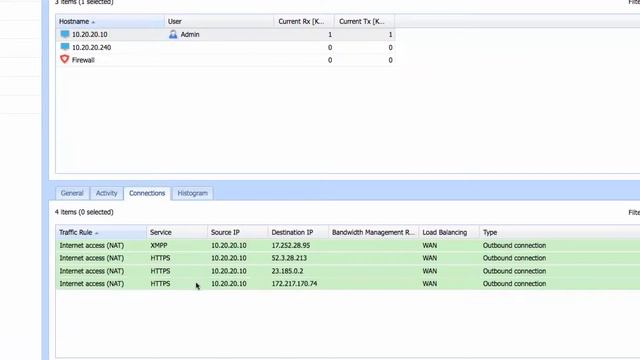Click Internet access (NAT) in the 52.3.28.213 row
The width and height of the screenshot is (640, 360).
(92, 258)
